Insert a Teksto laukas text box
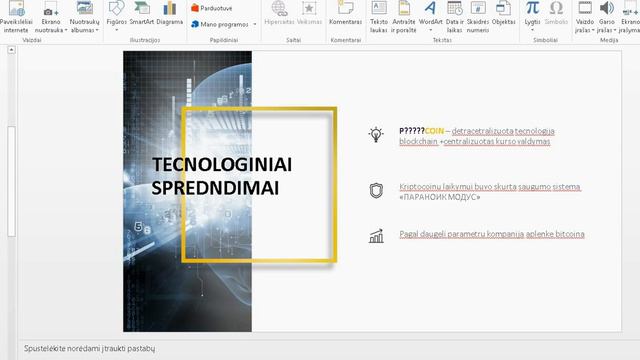 [x=379, y=17]
